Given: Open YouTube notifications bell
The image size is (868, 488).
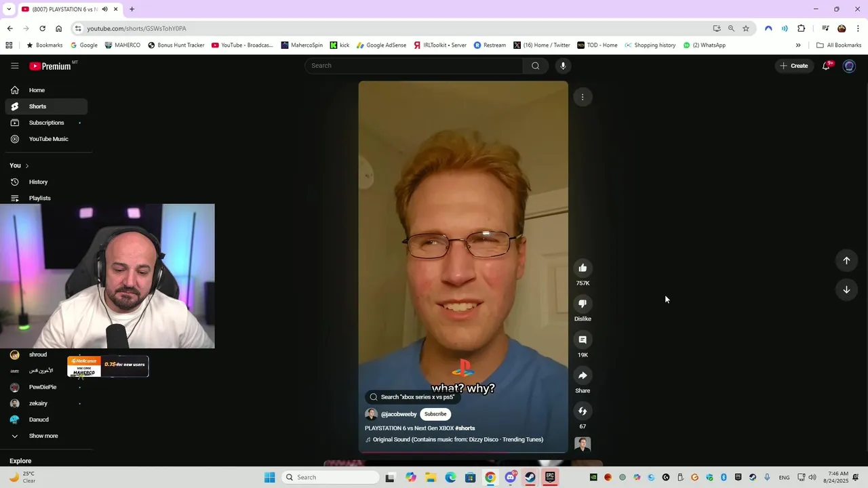Looking at the screenshot, I should (x=826, y=66).
